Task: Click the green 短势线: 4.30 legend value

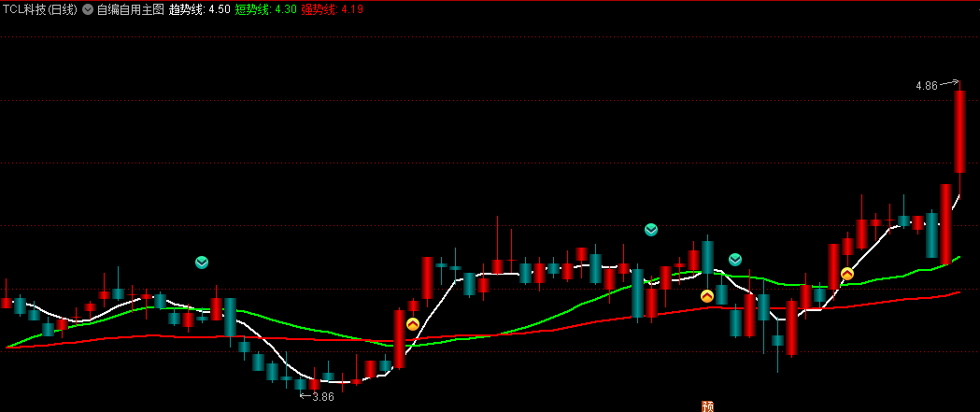Action: coord(265,9)
